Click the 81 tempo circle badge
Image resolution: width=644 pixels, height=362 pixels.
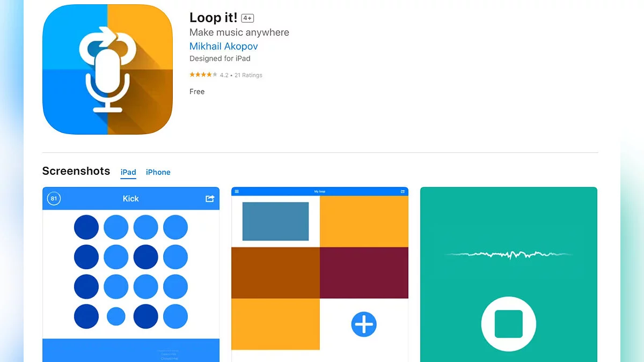click(54, 198)
